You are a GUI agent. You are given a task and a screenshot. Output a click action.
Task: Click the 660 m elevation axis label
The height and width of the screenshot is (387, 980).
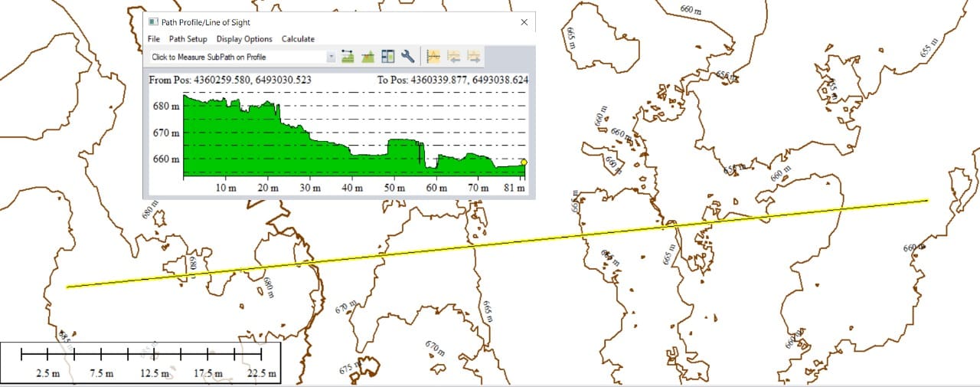click(165, 160)
